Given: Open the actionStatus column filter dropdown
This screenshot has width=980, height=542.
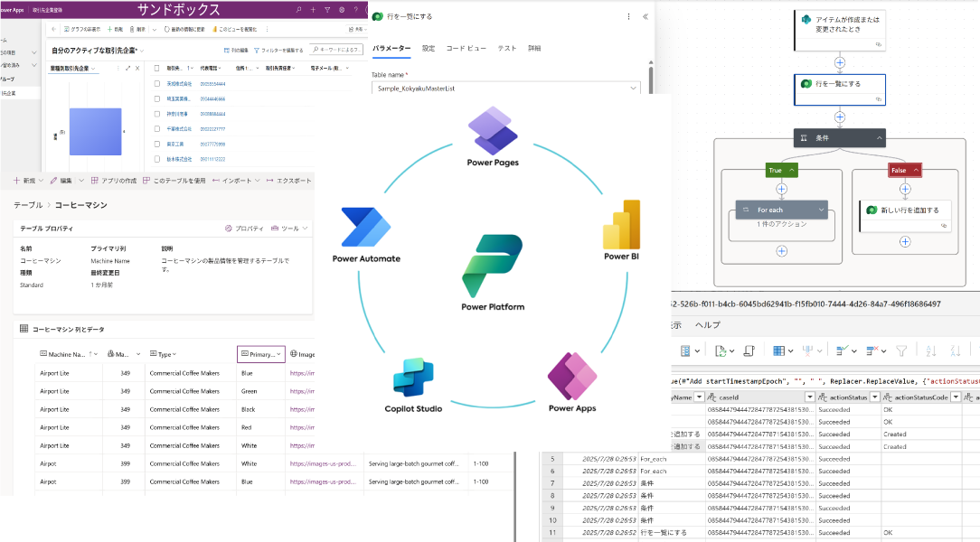Looking at the screenshot, I should pyautogui.click(x=874, y=397).
